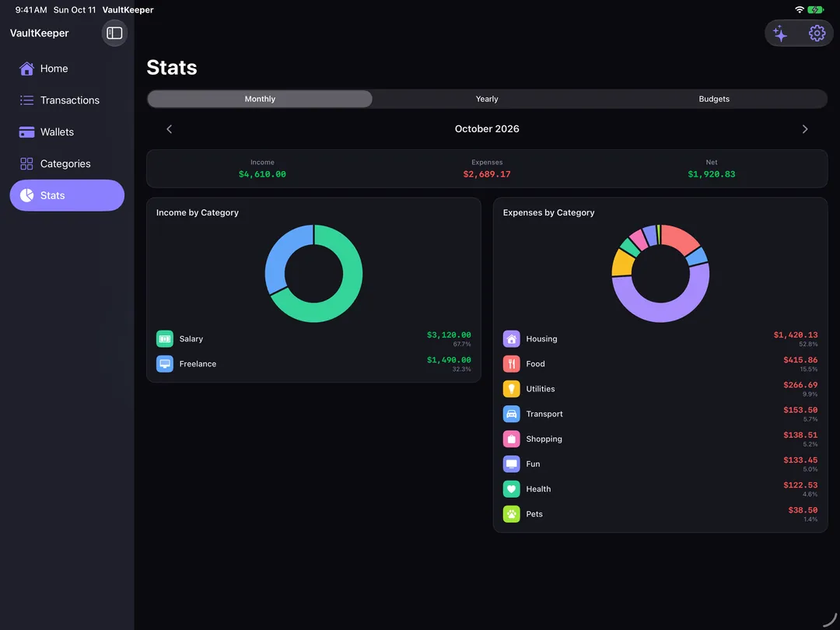Click the Housing amount $1,420.13
Screen dimensions: 840x630
tap(796, 334)
